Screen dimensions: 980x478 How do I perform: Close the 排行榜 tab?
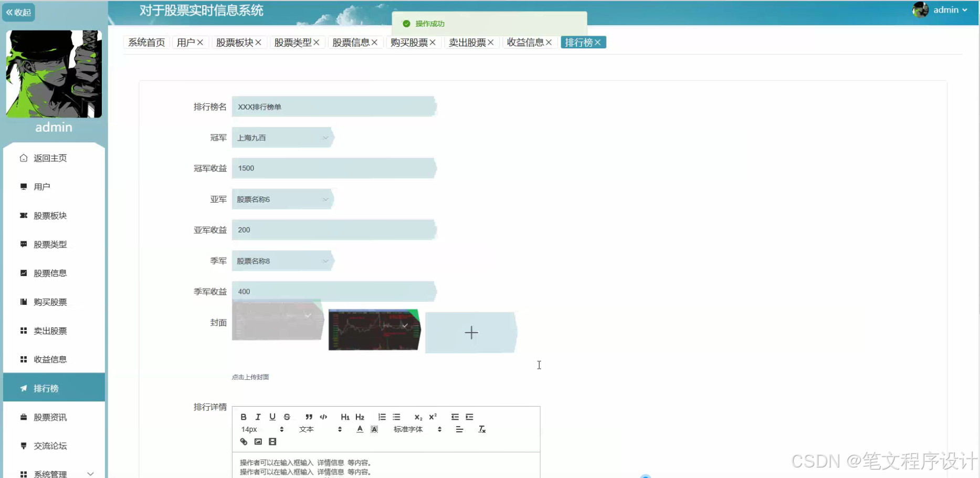pos(597,43)
